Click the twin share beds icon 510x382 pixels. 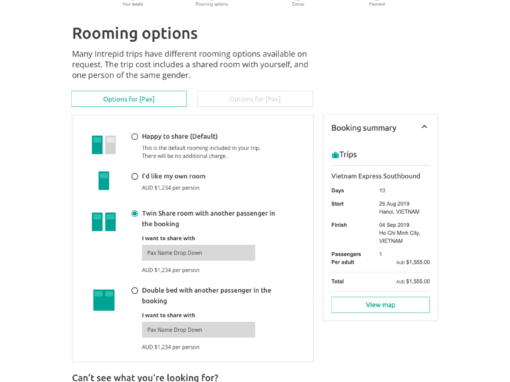[104, 222]
